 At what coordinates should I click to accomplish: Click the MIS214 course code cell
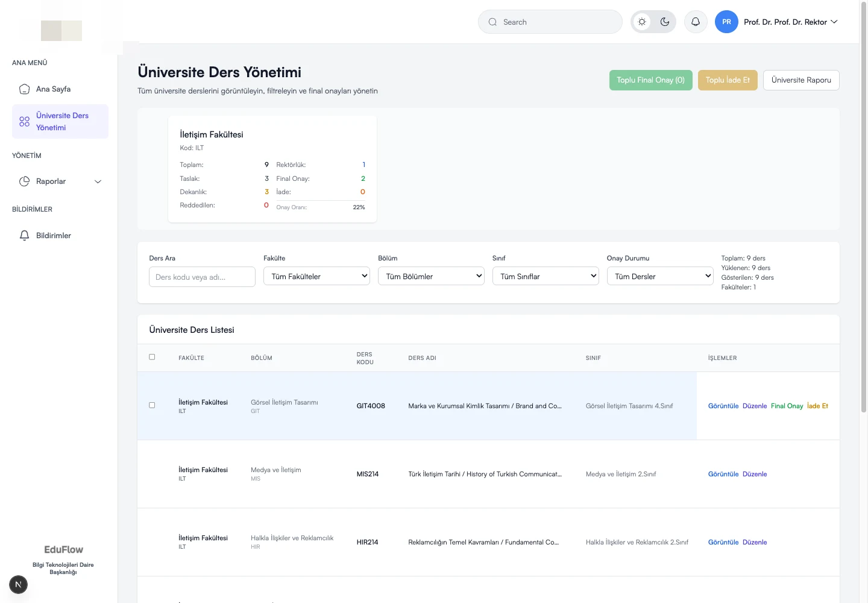tap(368, 474)
